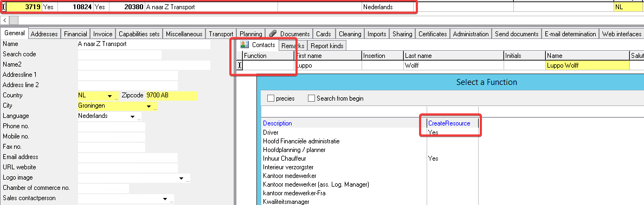Click the horizontal scrollbar left arrow
This screenshot has width=644, height=205.
(4, 20)
